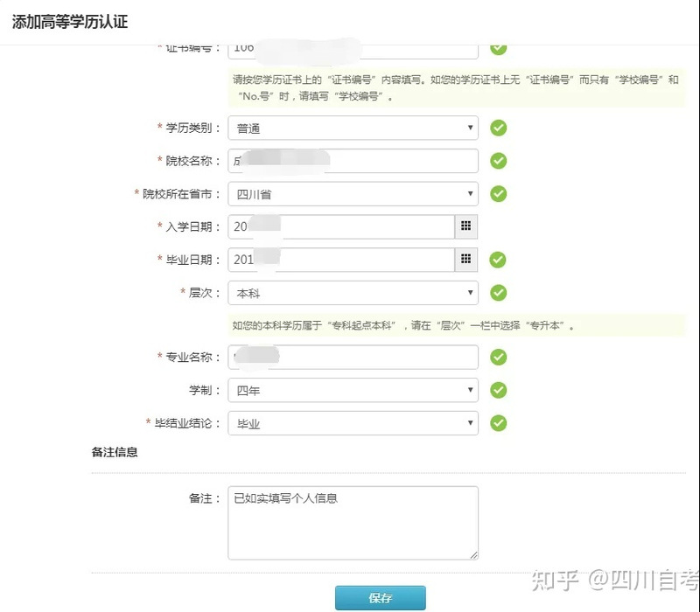Click green checkmark beside 院校名称
Viewport: 700px width, 612px height.
[498, 161]
